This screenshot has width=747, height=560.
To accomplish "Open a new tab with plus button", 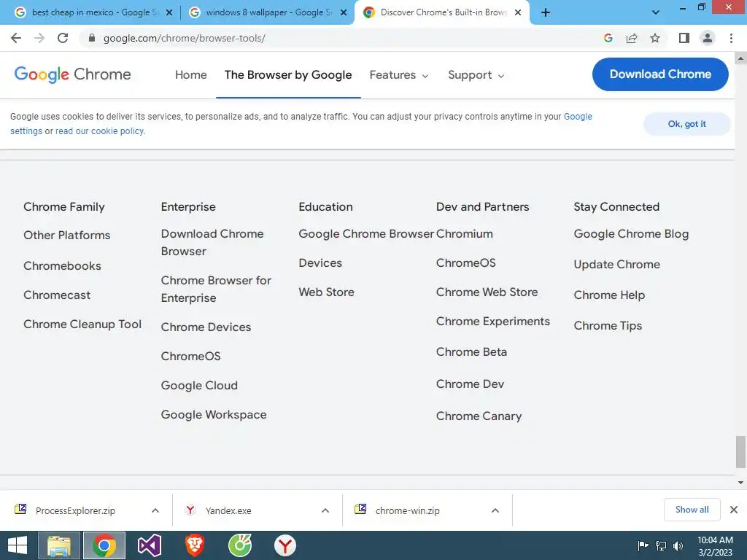I will click(546, 12).
